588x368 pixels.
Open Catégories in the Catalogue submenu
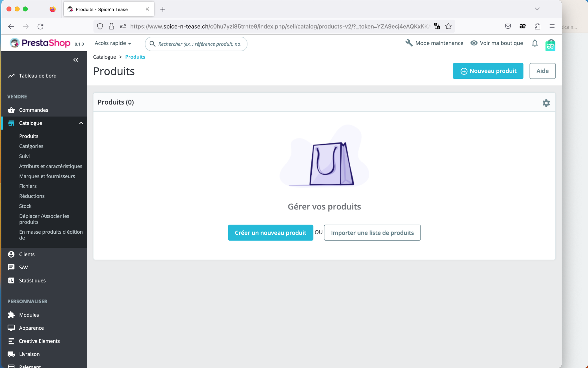(x=31, y=146)
